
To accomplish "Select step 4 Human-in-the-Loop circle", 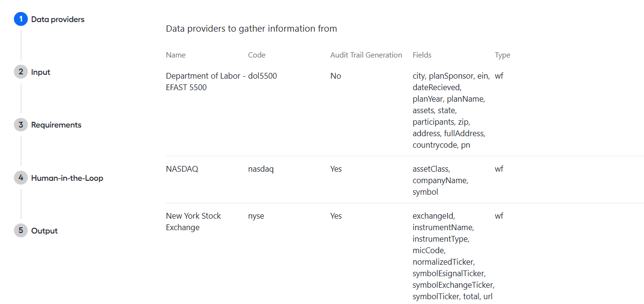I will tap(21, 178).
